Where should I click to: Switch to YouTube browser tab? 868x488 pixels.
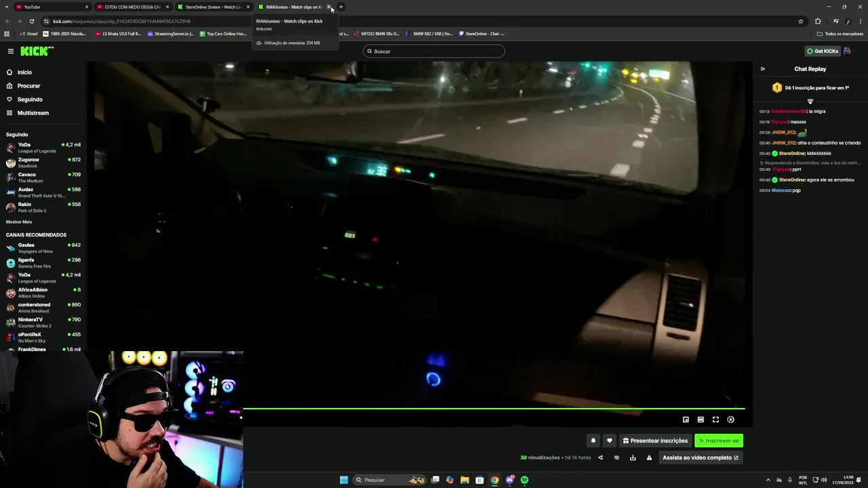pyautogui.click(x=52, y=7)
